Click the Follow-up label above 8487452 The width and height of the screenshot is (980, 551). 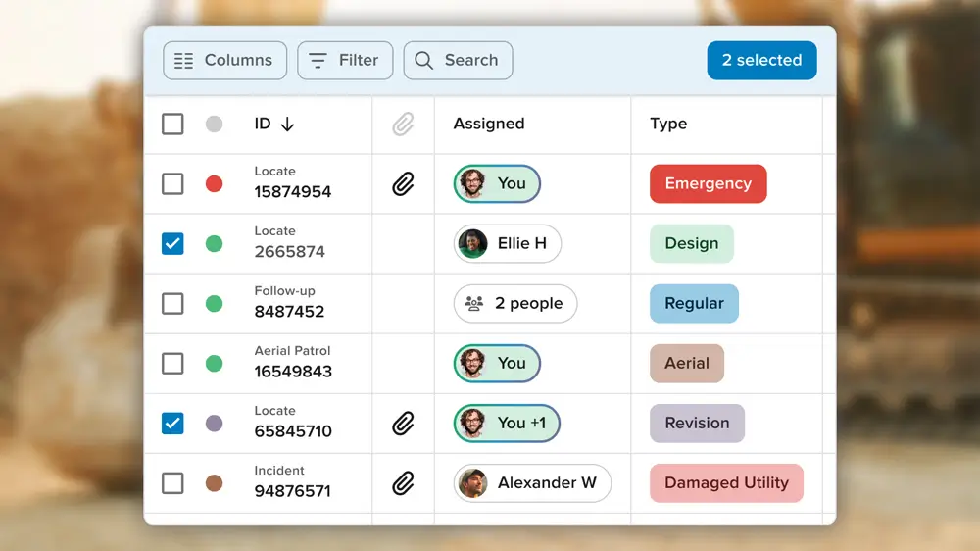pos(284,291)
